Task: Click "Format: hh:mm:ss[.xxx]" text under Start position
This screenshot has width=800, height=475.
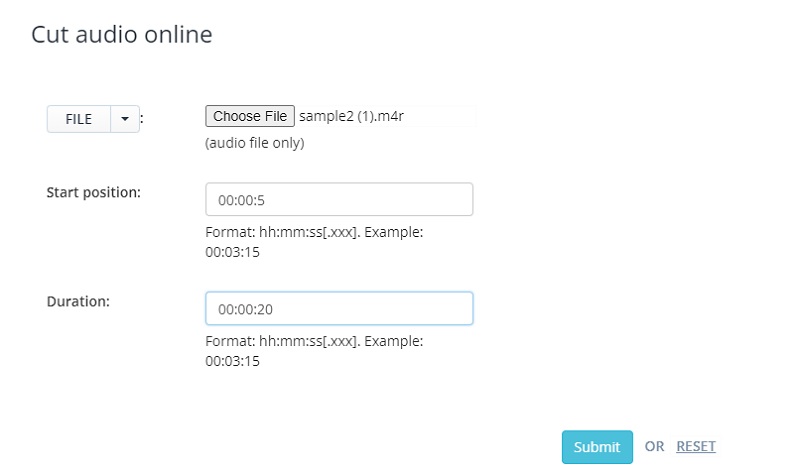Action: (279, 232)
